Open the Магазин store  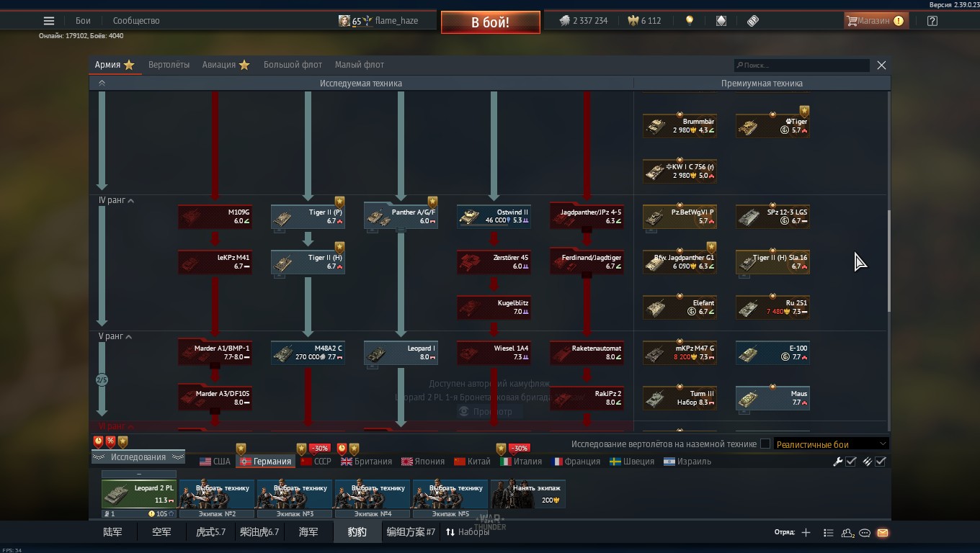coord(876,21)
